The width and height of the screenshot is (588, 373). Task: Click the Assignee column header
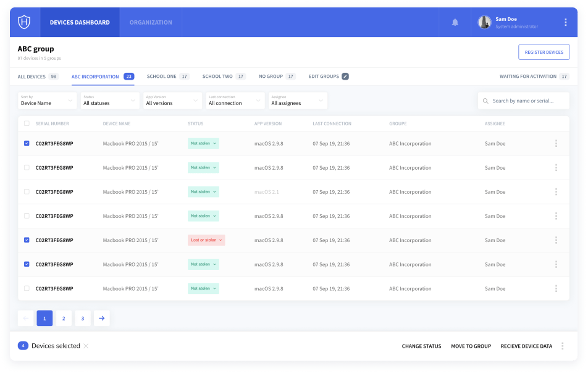pyautogui.click(x=495, y=124)
